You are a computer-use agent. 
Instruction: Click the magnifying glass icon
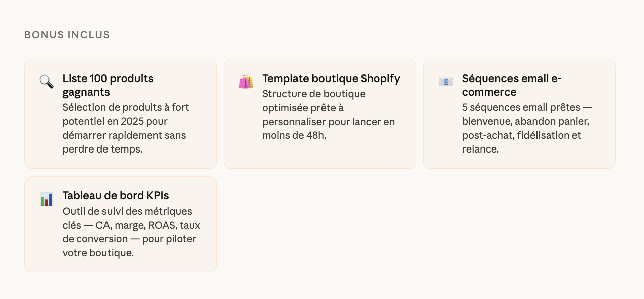46,81
